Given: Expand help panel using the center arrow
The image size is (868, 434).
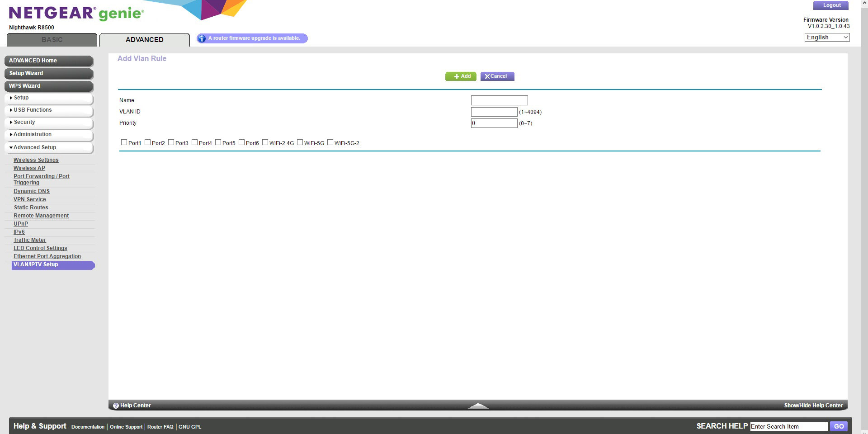Looking at the screenshot, I should [x=478, y=406].
